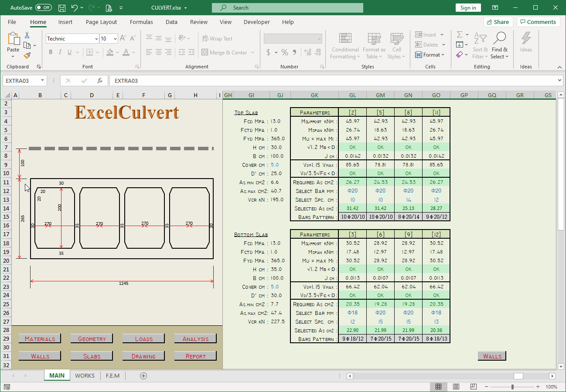Select the Format Painter icon

tap(26, 55)
